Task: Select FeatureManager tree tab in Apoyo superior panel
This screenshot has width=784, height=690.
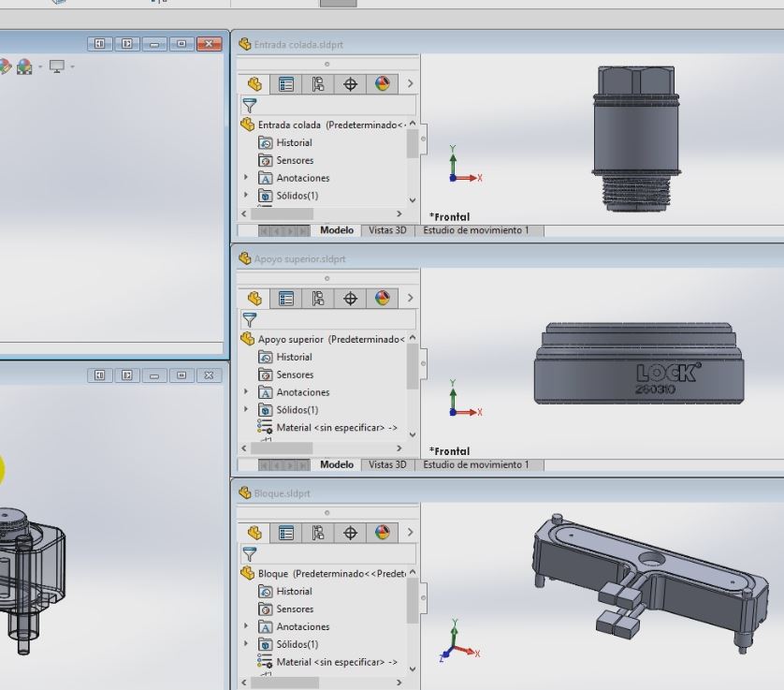Action: [x=254, y=299]
